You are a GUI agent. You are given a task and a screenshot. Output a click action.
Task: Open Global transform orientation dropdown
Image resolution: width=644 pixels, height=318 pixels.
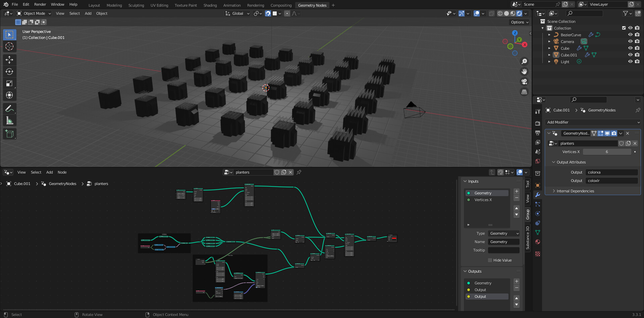click(237, 13)
